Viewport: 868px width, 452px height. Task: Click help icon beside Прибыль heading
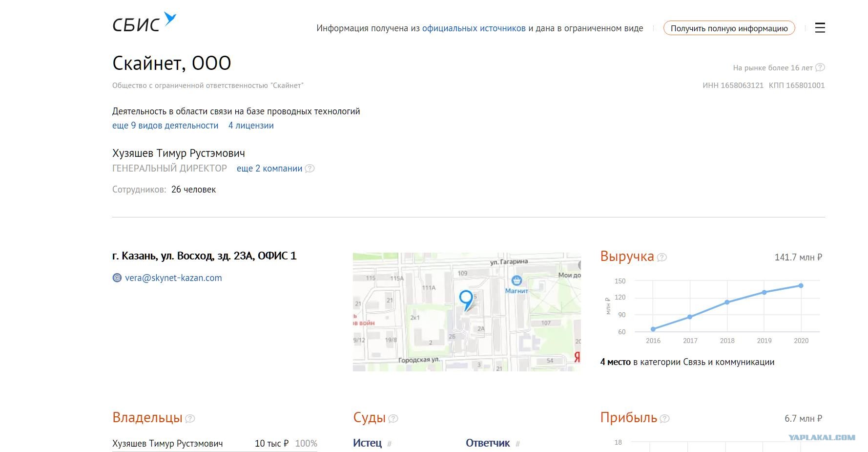(664, 419)
